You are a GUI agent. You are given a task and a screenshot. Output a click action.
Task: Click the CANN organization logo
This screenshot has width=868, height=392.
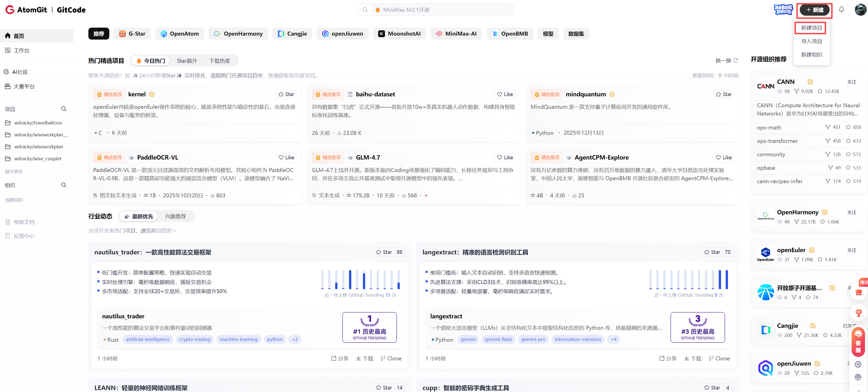click(x=766, y=86)
